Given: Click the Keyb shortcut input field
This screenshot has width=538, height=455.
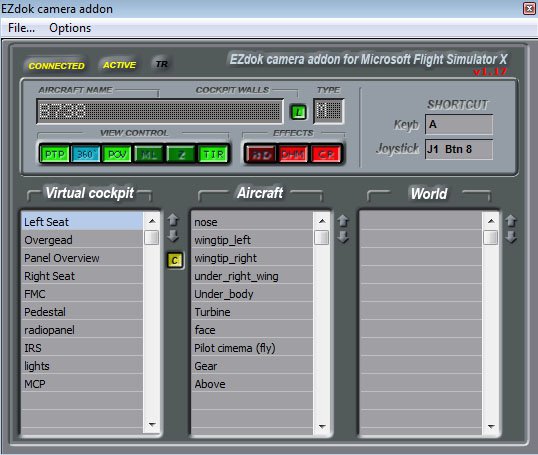Looking at the screenshot, I should (459, 124).
